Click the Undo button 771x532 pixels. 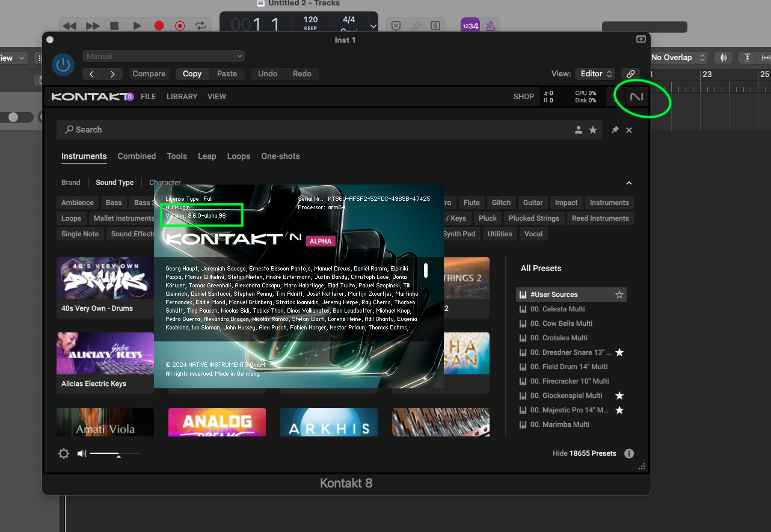click(268, 74)
